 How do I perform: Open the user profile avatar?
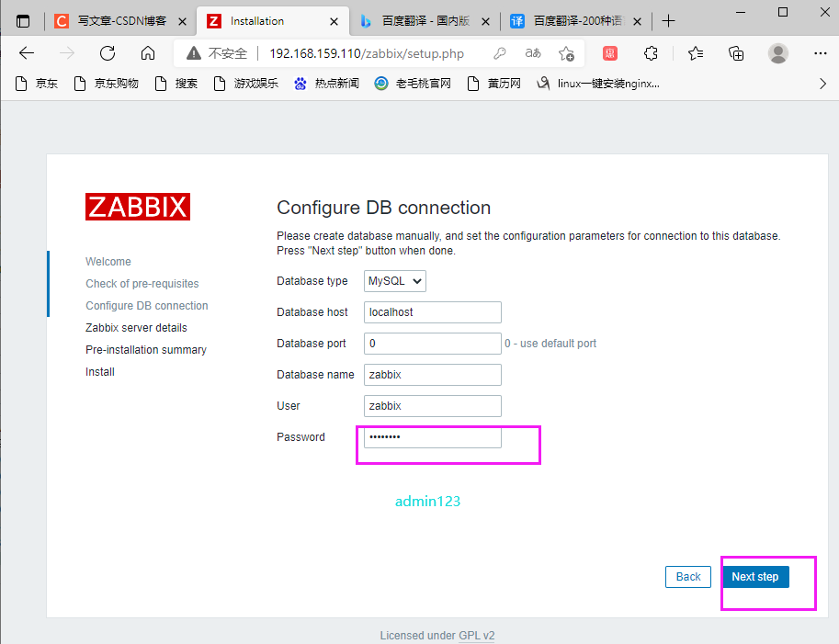point(778,53)
